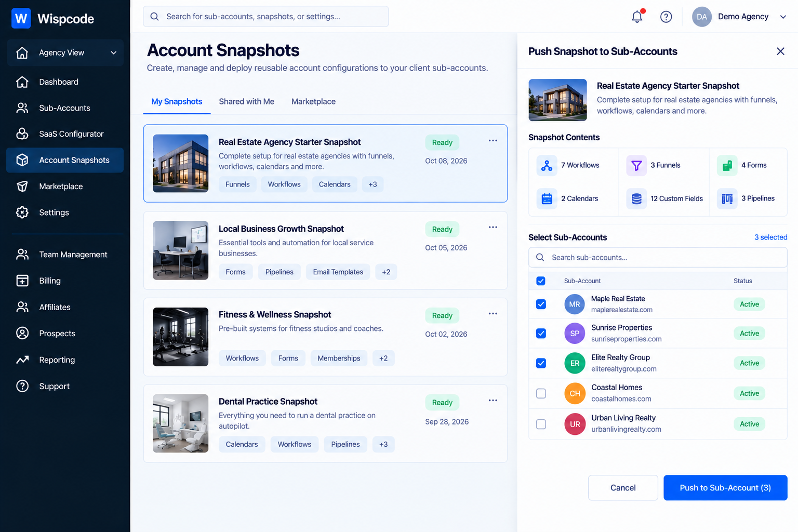Expand the +2 tags on Local Business snapshot

coord(386,272)
